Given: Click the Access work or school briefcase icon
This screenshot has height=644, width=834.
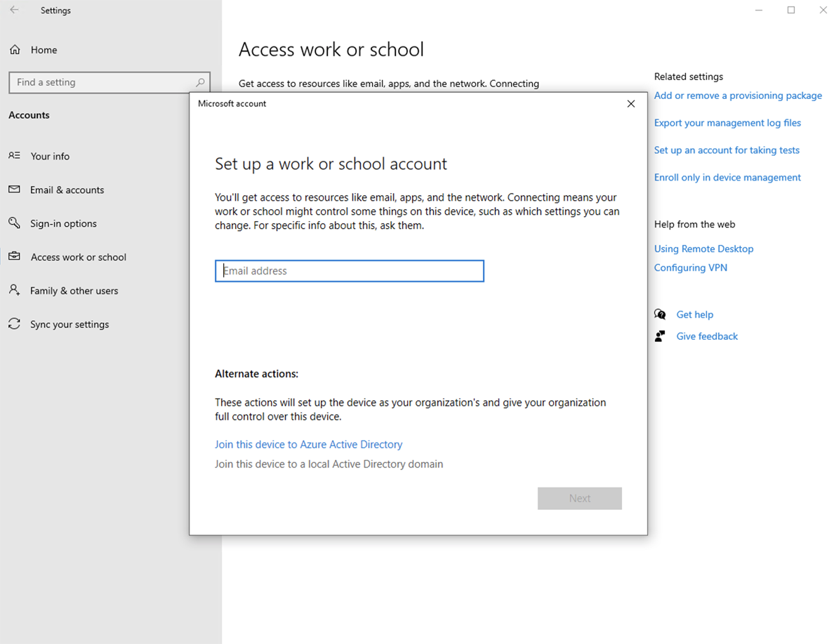Looking at the screenshot, I should (14, 256).
